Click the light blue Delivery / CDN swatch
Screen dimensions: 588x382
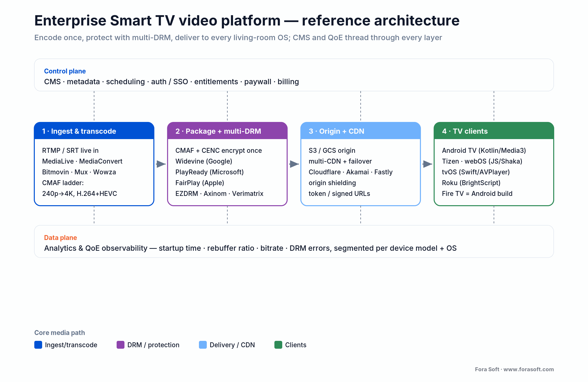[x=203, y=345]
